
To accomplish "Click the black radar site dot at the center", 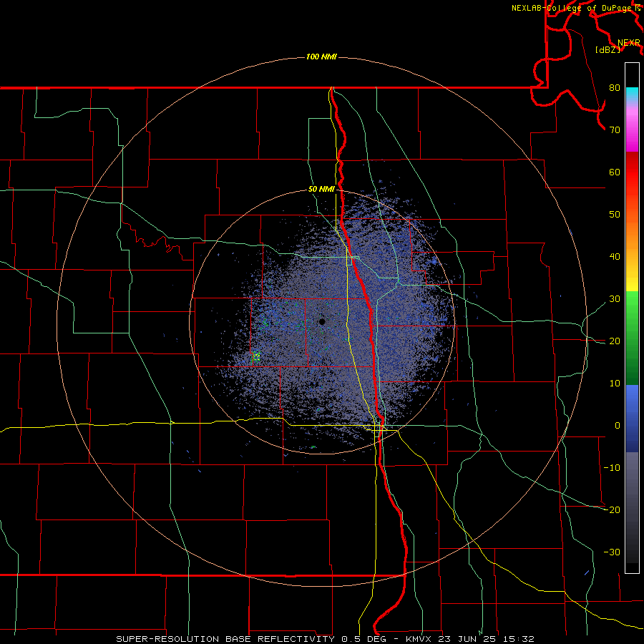I will click(322, 321).
